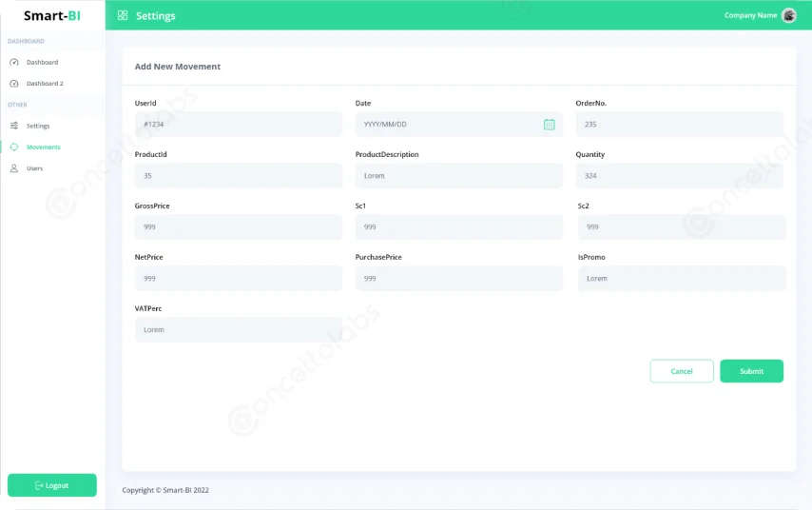812x510 pixels.
Task: Click the company profile avatar
Action: [x=788, y=15]
